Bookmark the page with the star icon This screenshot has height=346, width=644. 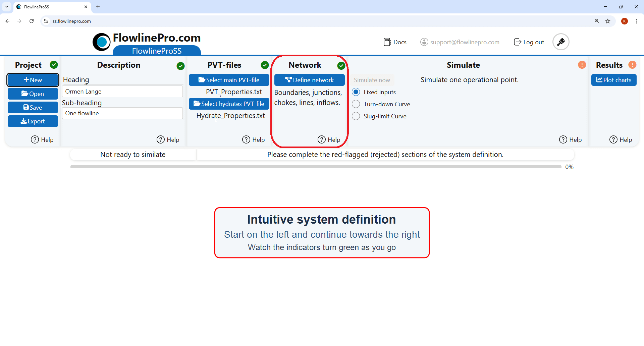(608, 21)
